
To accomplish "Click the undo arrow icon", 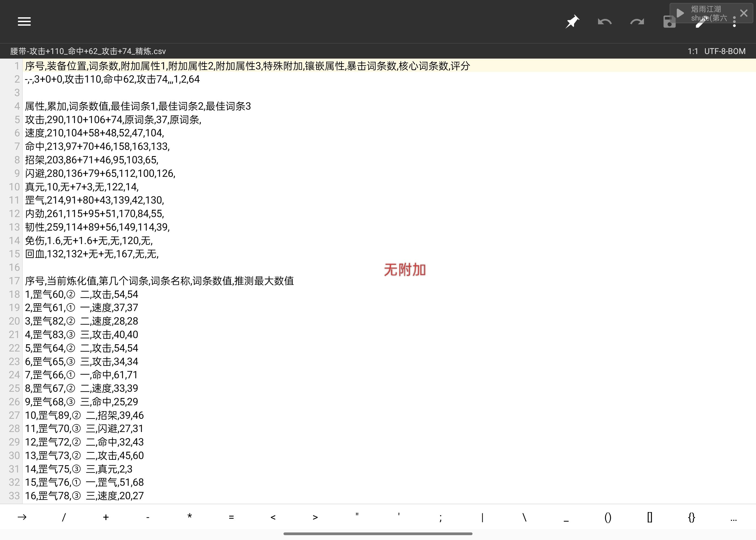I will 605,22.
